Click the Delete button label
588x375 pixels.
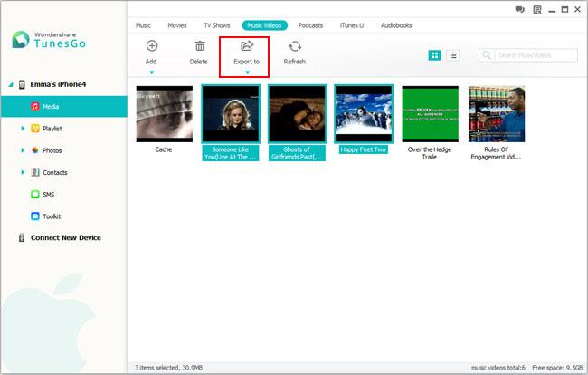pos(198,62)
